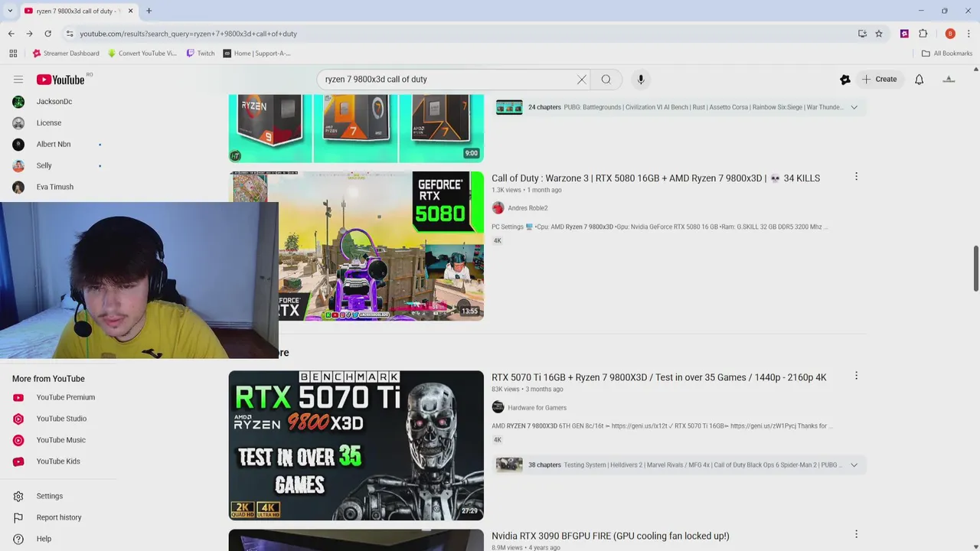Start voice search with microphone icon
The width and height of the screenshot is (980, 551).
(x=641, y=80)
